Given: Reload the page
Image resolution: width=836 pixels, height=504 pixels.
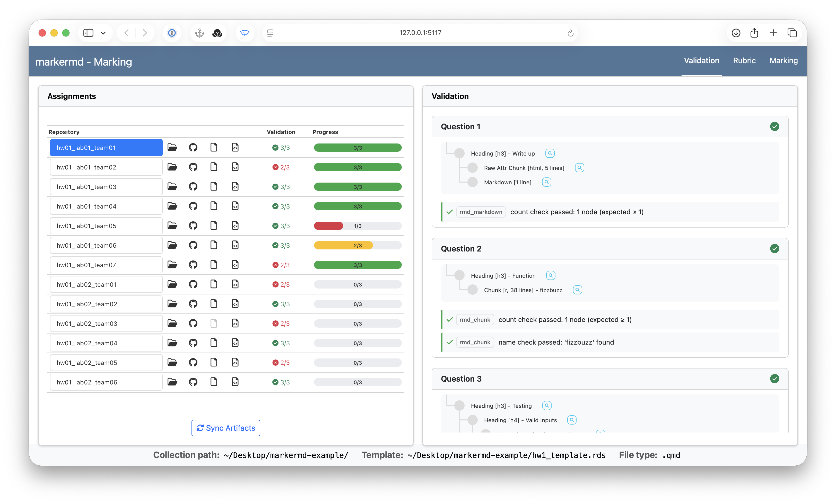Looking at the screenshot, I should click(x=570, y=33).
